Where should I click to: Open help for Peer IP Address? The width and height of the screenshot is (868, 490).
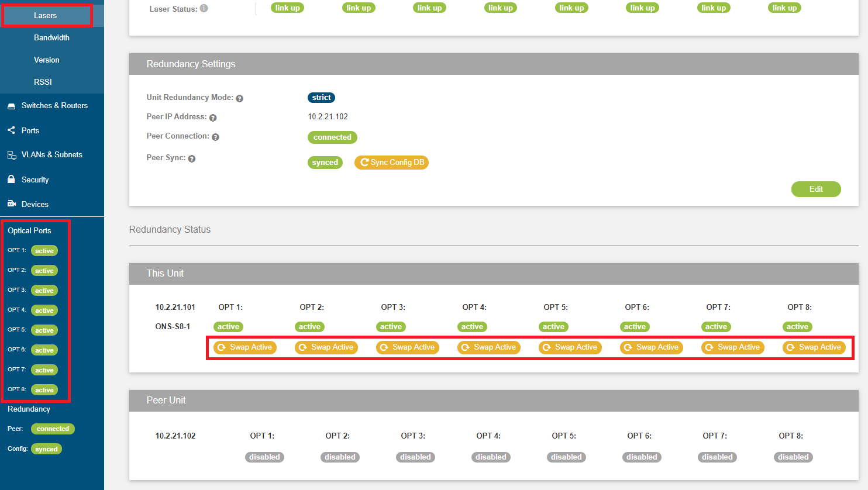[x=212, y=118]
